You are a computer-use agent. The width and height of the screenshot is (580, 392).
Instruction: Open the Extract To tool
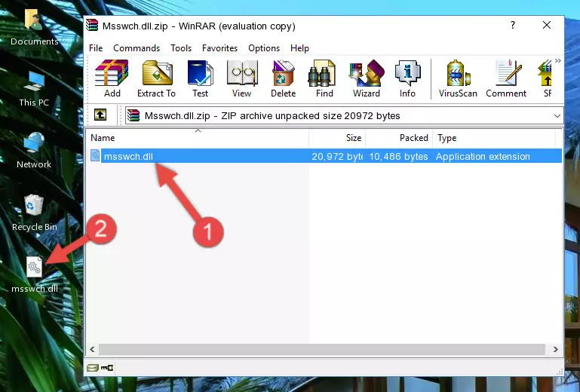coord(156,78)
